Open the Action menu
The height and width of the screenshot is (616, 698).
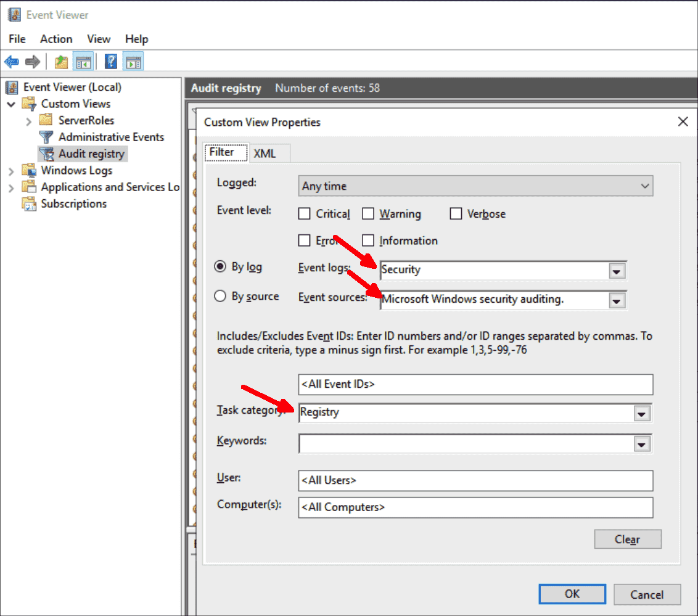point(55,39)
